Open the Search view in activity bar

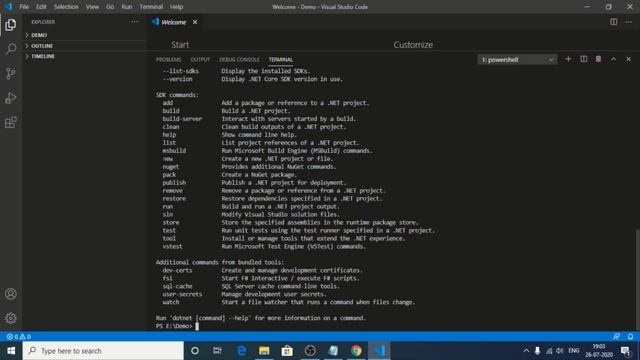point(11,49)
